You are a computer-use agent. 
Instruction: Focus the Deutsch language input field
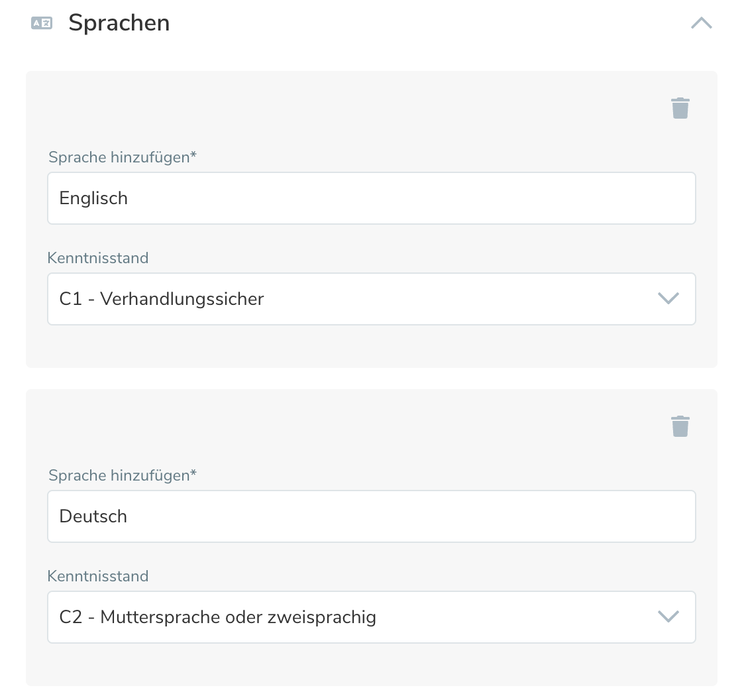pyautogui.click(x=371, y=516)
